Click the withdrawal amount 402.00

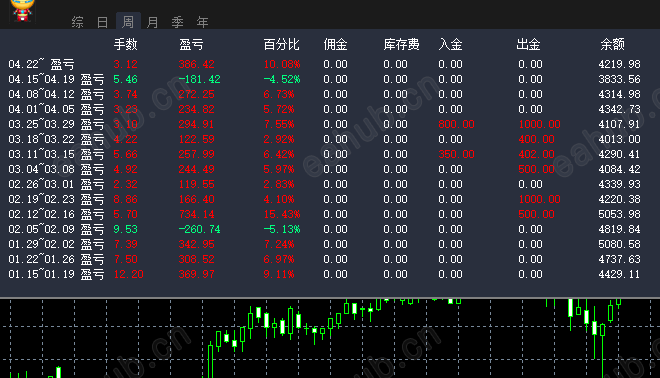(536, 154)
